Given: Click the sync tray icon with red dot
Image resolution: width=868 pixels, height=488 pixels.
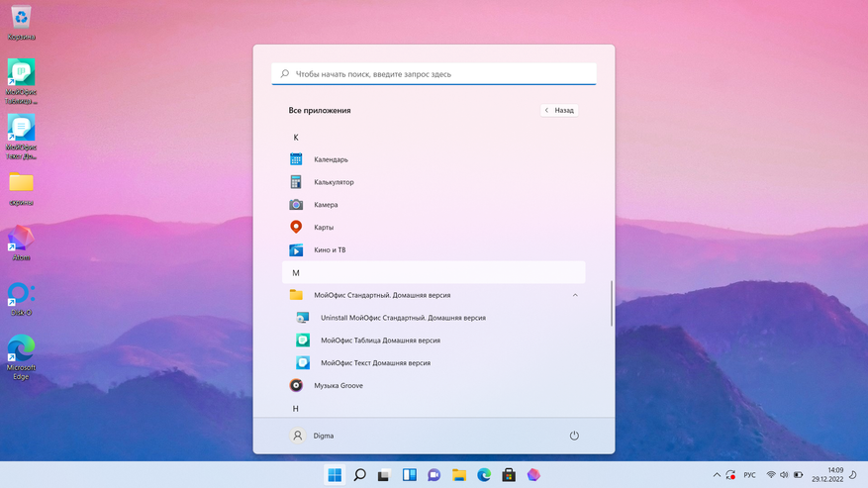Looking at the screenshot, I should 730,475.
